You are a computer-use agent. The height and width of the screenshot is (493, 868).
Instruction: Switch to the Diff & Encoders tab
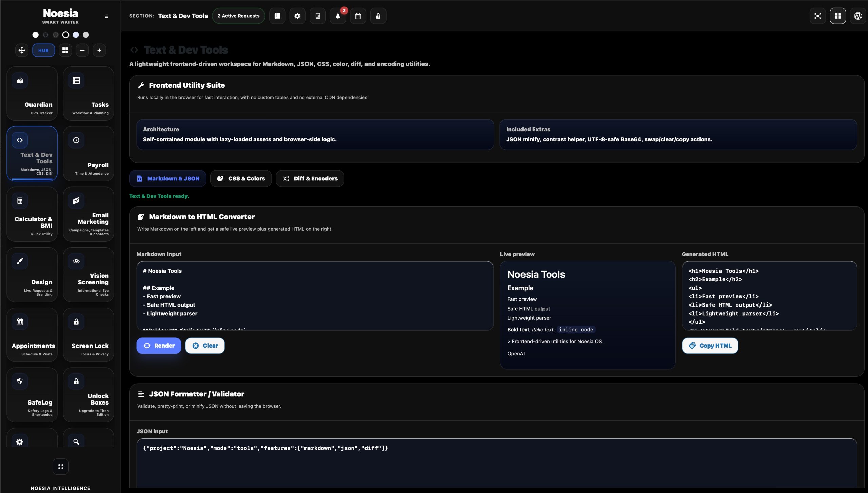(x=310, y=178)
